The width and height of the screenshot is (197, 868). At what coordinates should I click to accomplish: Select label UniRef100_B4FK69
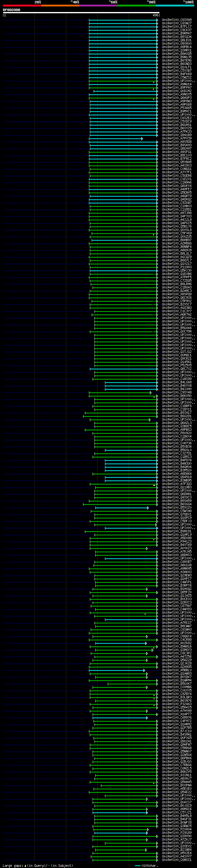176,74
